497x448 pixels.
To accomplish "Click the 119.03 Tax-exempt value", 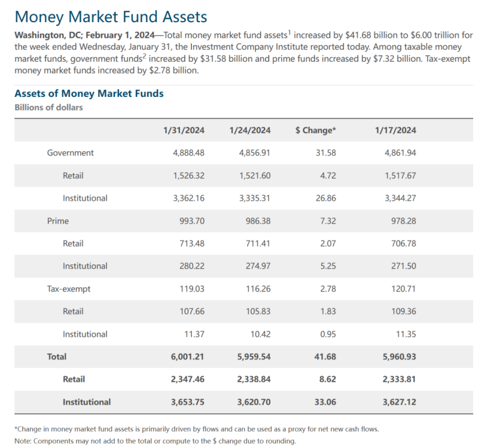I will 192,289.
